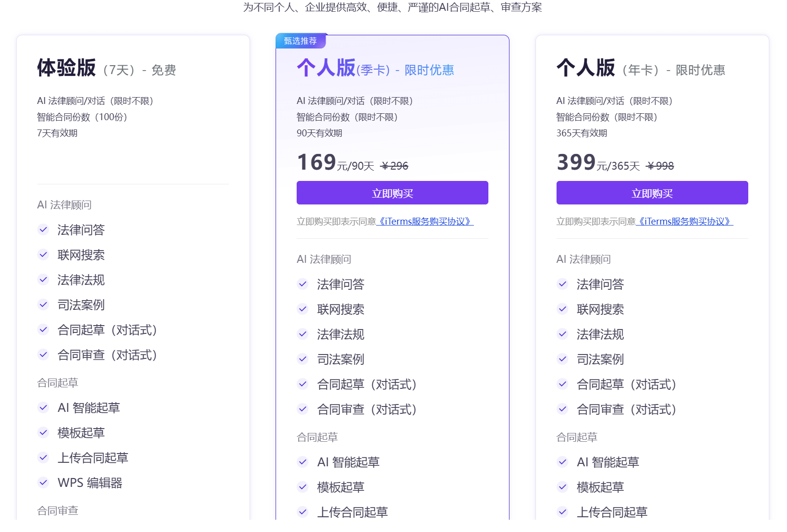Viewport: 787px width, 532px height.
Task: Click the checkmark beside 上传合同起草 in 个人版季卡
Action: (303, 512)
